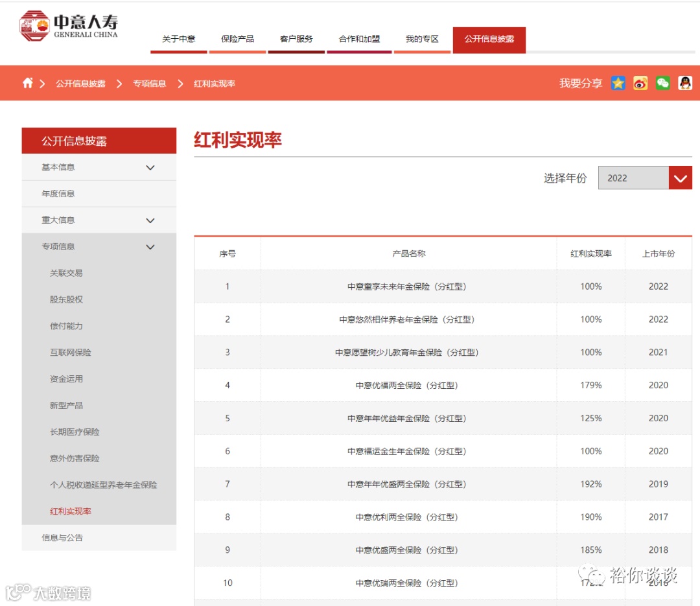The image size is (700, 606).
Task: Open 个人税收递延型养老年金保险 sidebar link
Action: pos(104,485)
